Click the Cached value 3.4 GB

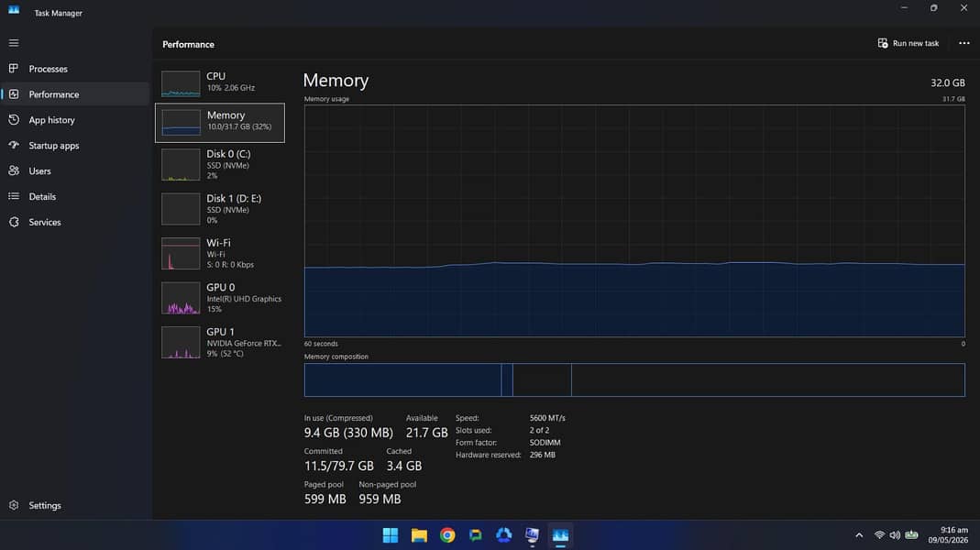click(403, 466)
